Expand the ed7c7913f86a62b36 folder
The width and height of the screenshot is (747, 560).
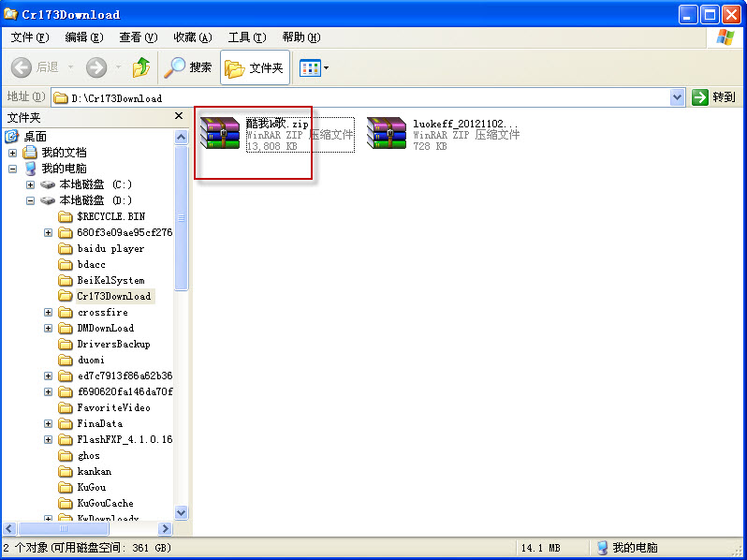[x=48, y=376]
